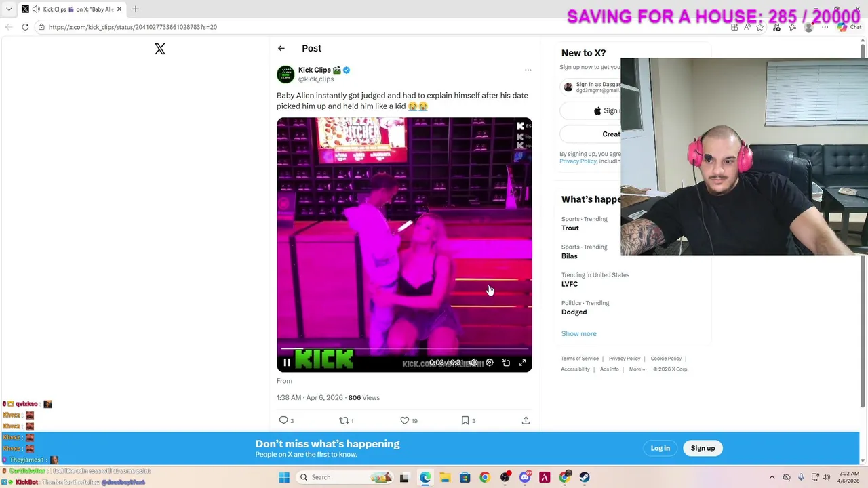Go back using the Post back arrow
Viewport: 868px width, 488px height.
coord(281,48)
